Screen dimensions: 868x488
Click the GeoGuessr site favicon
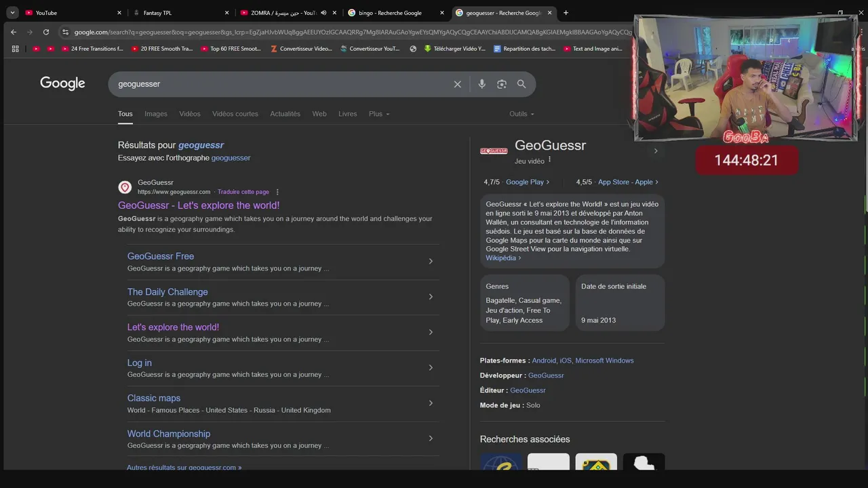(x=125, y=187)
